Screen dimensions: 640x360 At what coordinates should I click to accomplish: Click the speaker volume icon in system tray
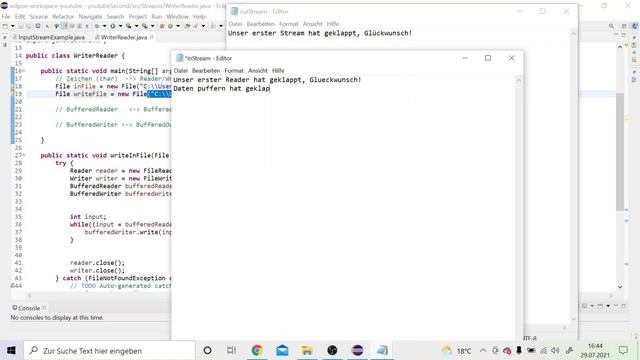[x=555, y=350]
